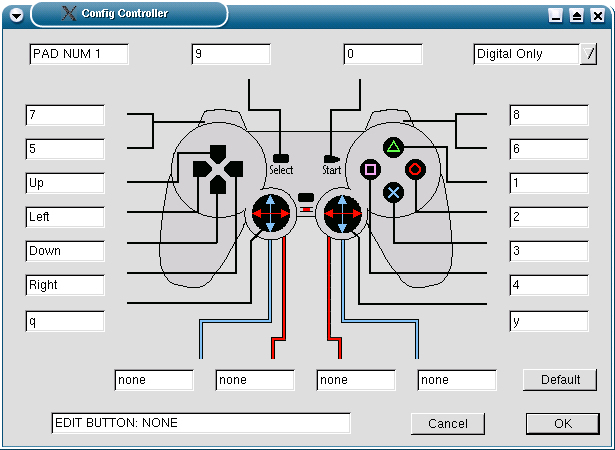Click the EDIT BUTTON: NONE status field
This screenshot has height=450, width=615.
coord(201,423)
